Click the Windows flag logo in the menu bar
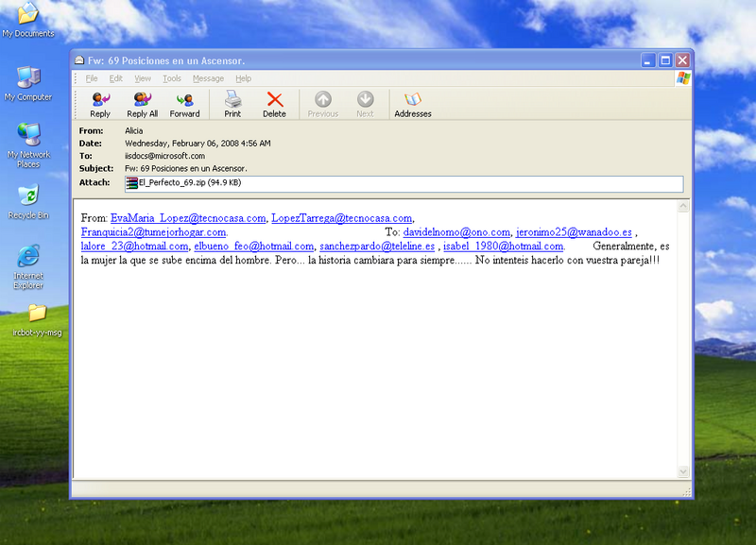 coord(682,78)
